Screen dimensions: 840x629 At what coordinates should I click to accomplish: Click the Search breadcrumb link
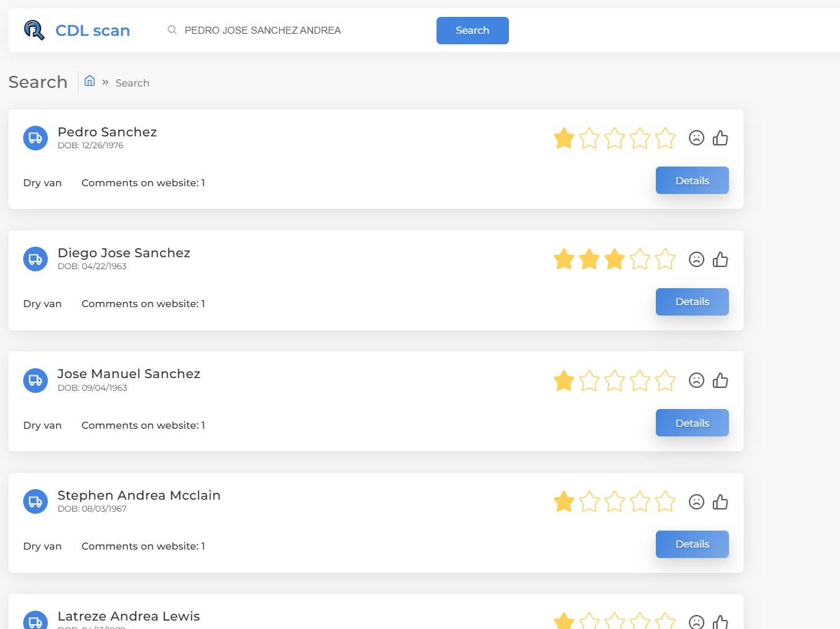coord(132,83)
